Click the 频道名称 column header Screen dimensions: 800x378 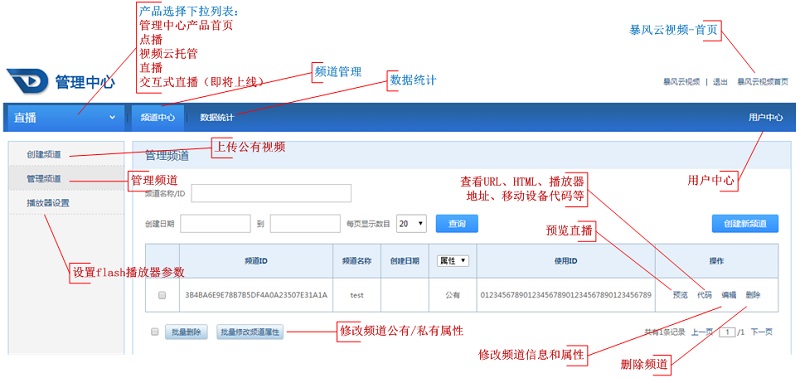click(357, 261)
